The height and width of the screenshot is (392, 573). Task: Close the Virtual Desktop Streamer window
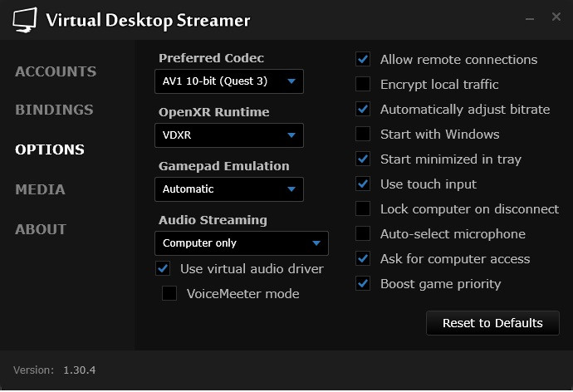coord(556,17)
